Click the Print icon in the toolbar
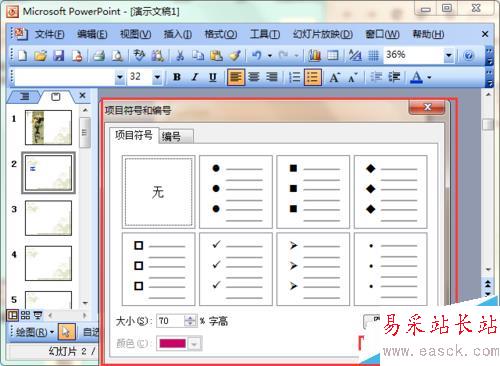 [x=99, y=55]
